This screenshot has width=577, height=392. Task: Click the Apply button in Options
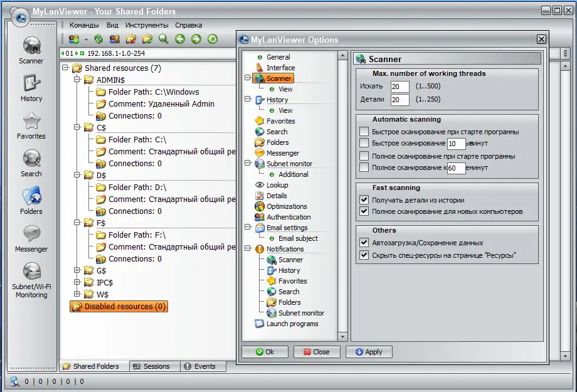(x=369, y=352)
